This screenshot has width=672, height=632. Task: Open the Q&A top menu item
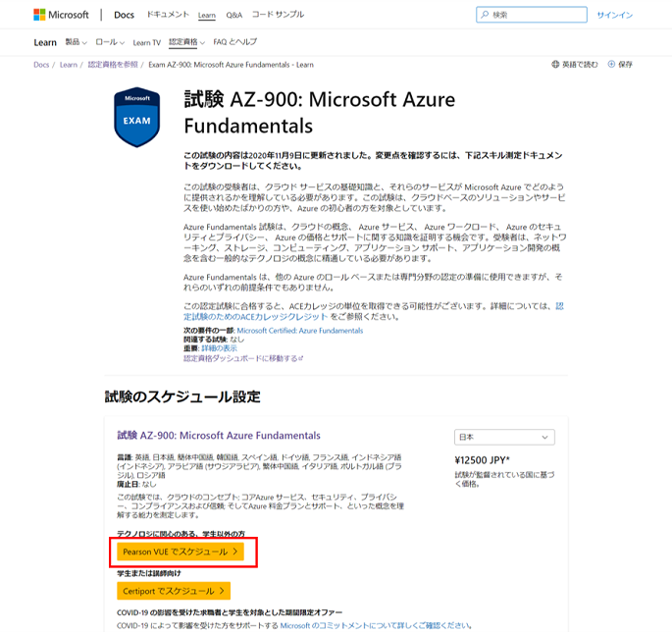[234, 15]
